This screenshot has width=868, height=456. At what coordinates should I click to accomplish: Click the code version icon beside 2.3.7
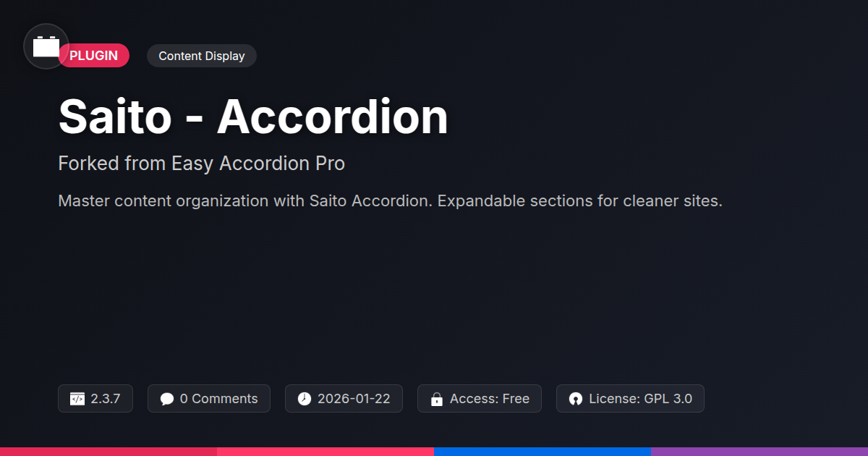(77, 399)
